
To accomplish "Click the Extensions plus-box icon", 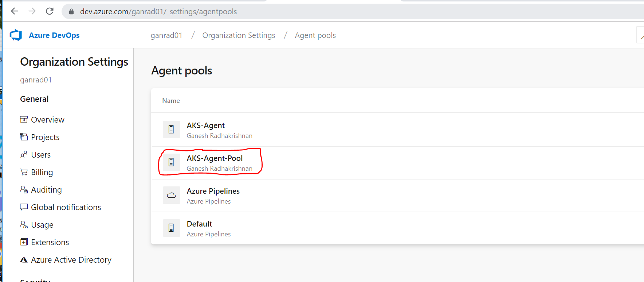I will click(x=24, y=242).
